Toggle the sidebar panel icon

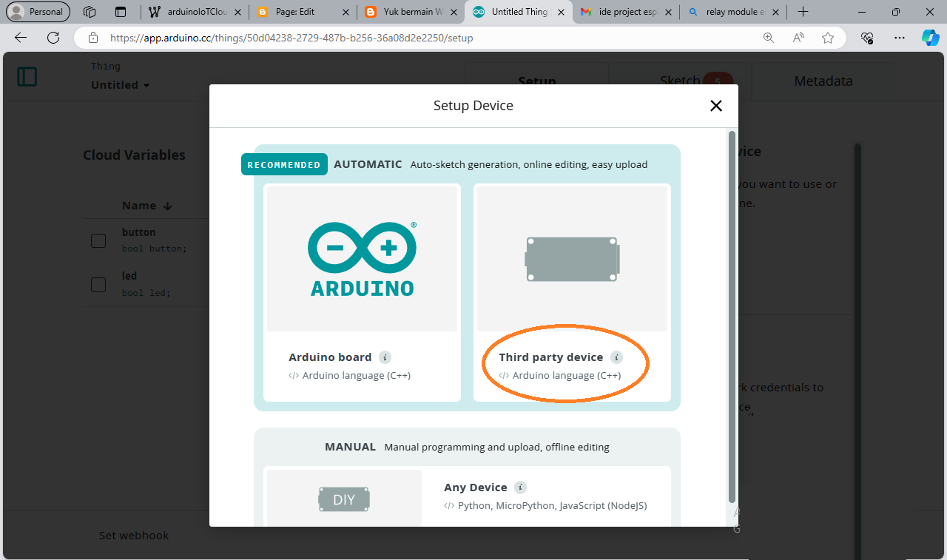(27, 76)
